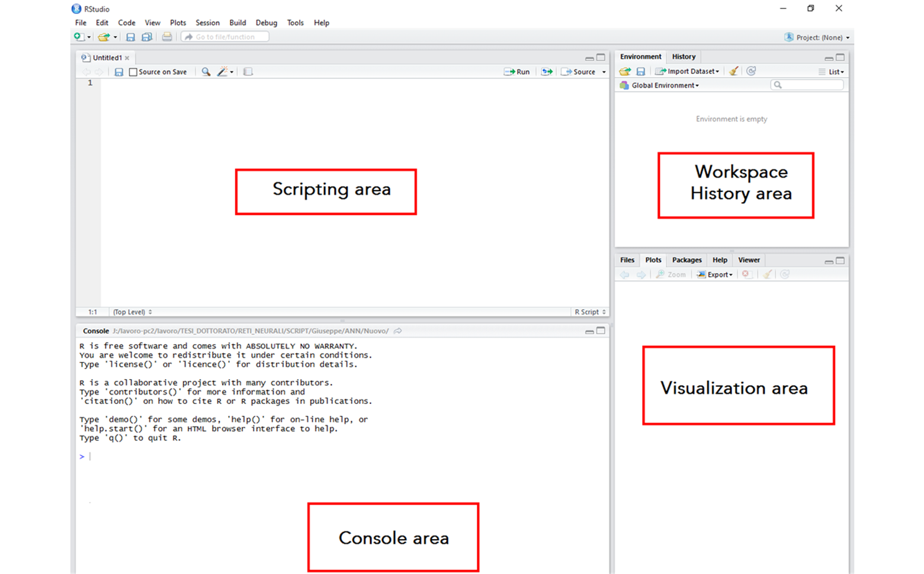
Task: Open Find/Replace magnifier in editor
Action: pos(206,72)
